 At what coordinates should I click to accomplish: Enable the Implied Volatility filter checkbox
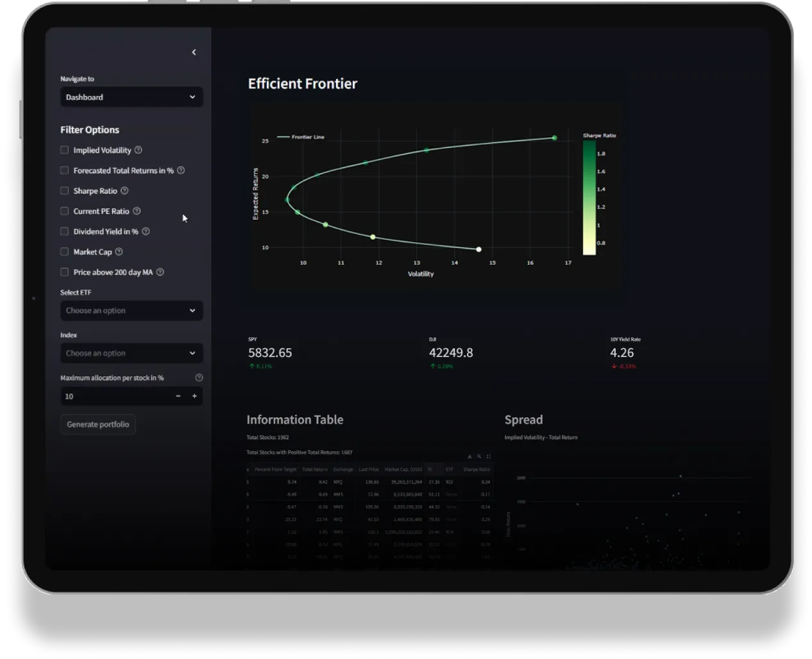[x=64, y=150]
